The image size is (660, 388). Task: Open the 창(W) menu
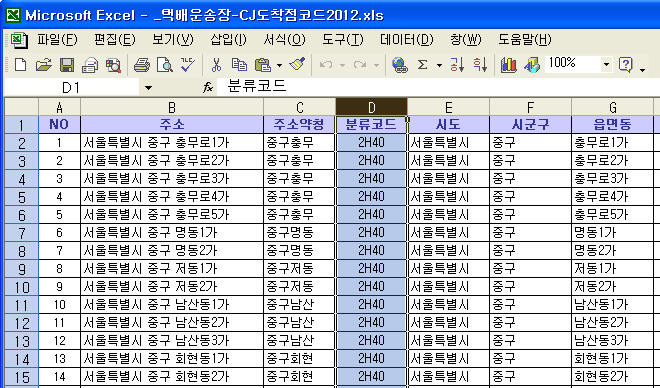(x=466, y=40)
